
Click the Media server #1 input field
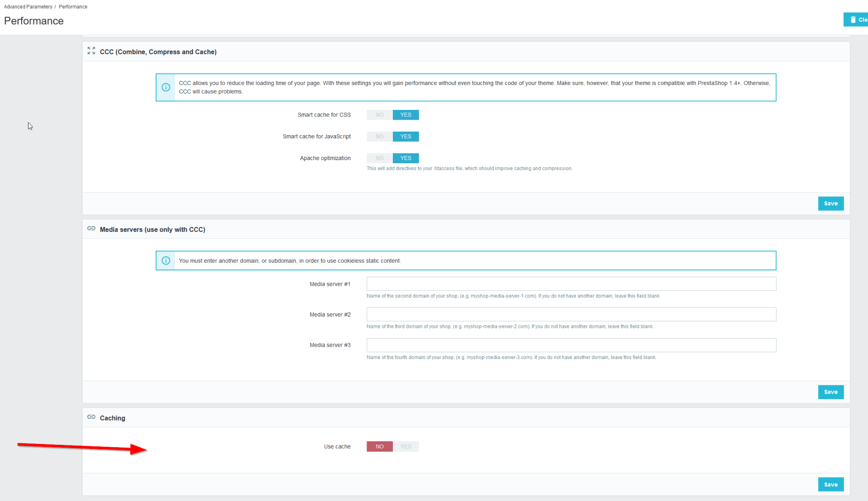click(x=571, y=284)
